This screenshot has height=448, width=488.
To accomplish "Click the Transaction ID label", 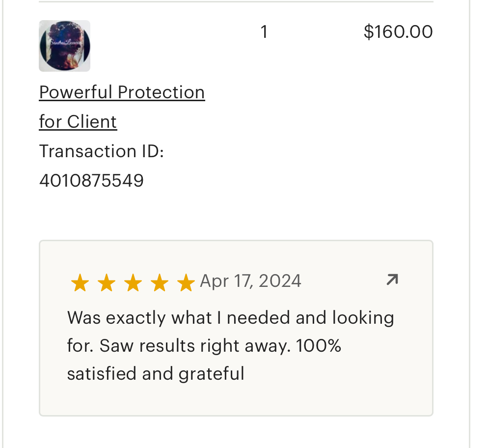I will coord(102,151).
